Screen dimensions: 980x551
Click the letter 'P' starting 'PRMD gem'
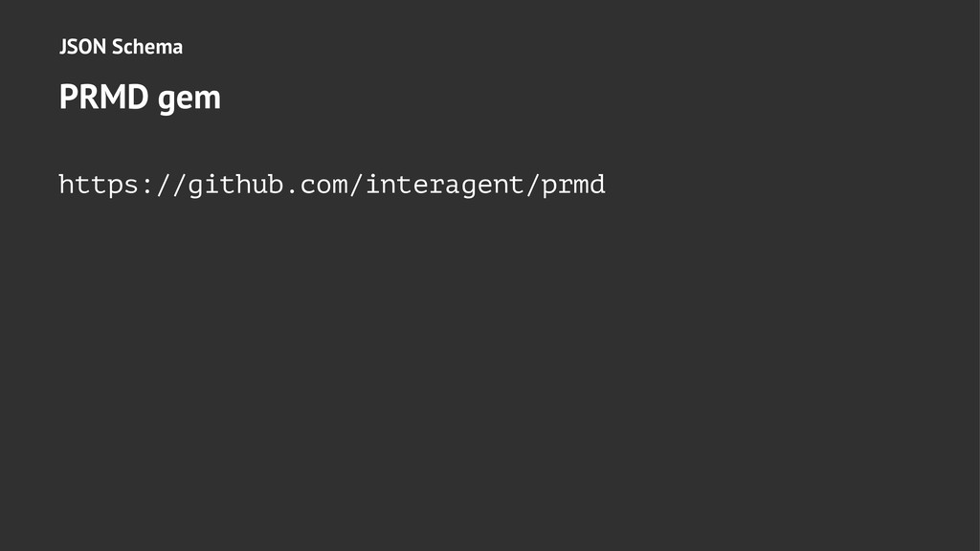click(x=67, y=97)
